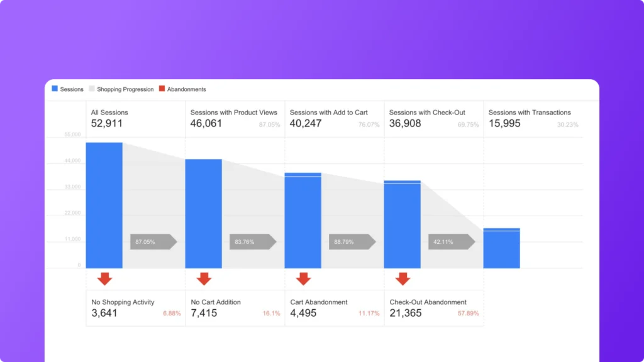Click the 6.88% red percentage
Screen dimensions: 644x362
tap(172, 314)
